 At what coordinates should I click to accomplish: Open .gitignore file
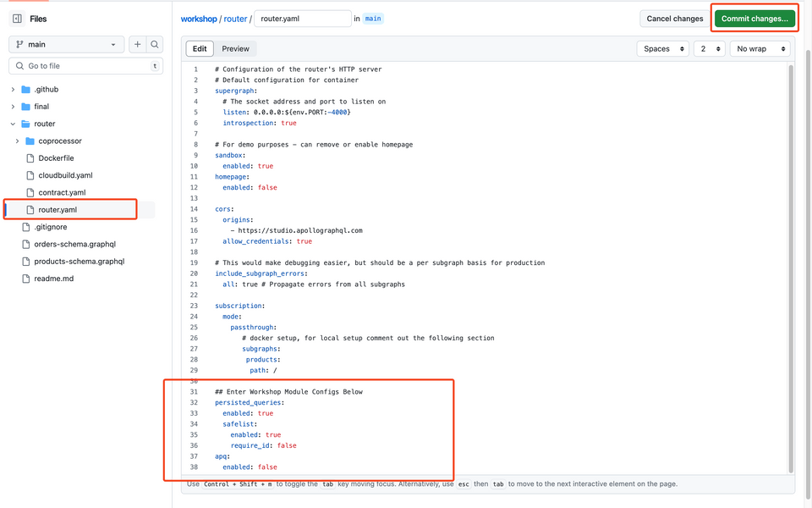tap(50, 227)
